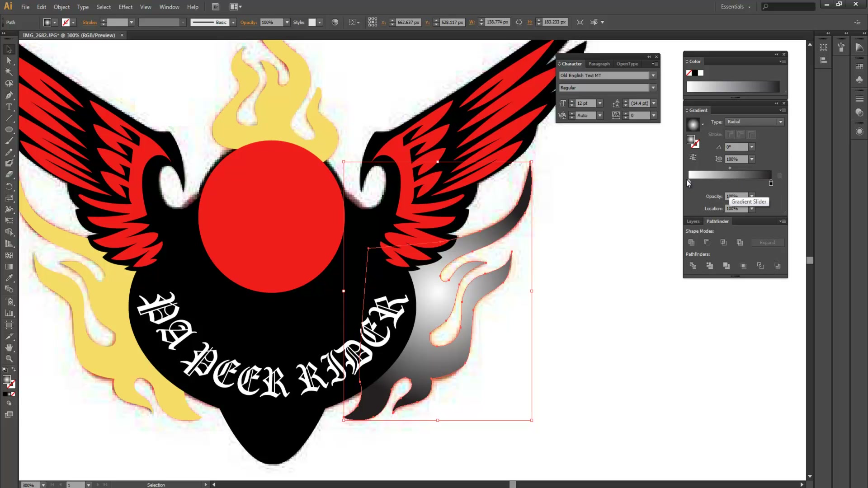Select the Mesh tool
The image size is (868, 488).
tap(9, 255)
